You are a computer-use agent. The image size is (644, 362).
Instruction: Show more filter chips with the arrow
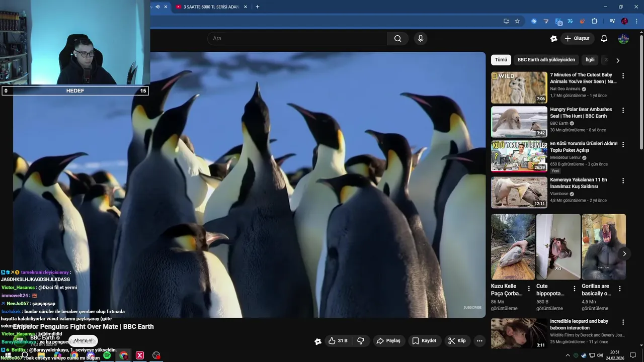[x=618, y=60]
